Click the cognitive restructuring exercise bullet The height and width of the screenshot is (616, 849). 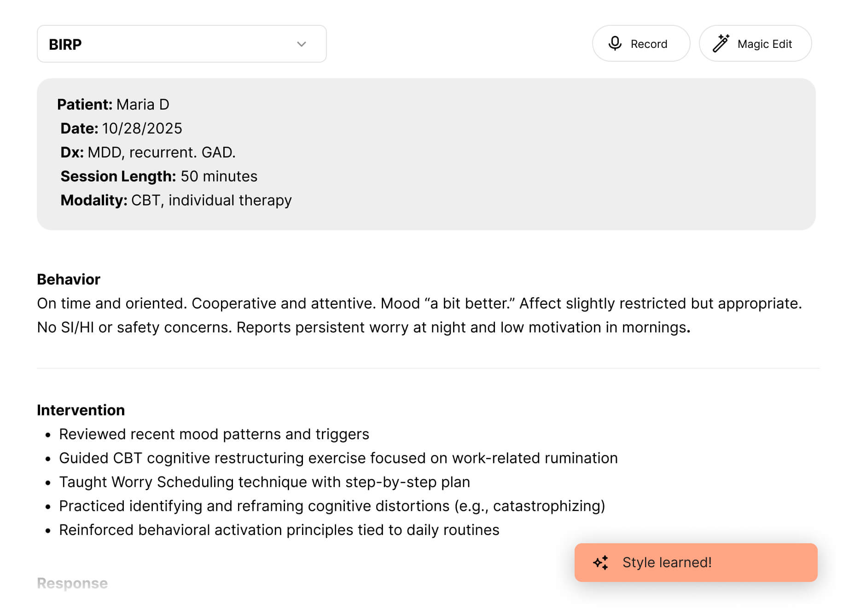(x=338, y=458)
